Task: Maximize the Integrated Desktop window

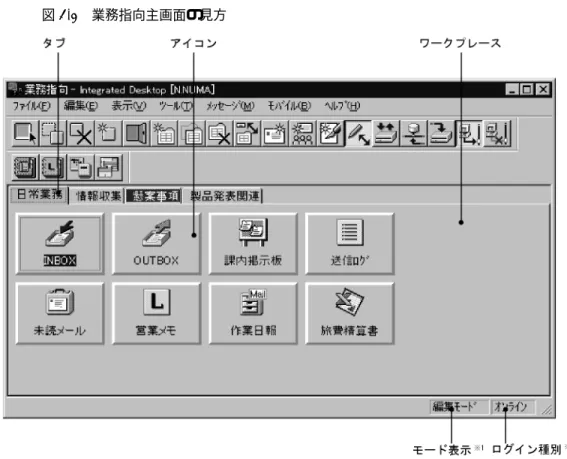Action: [x=528, y=89]
